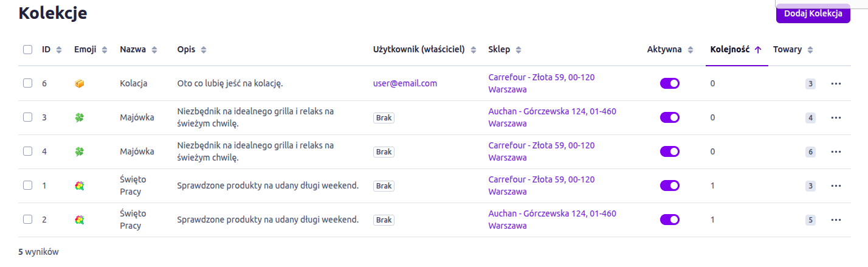868x267 pixels.
Task: Click the box emoji in the Kolacja row
Action: 79,83
